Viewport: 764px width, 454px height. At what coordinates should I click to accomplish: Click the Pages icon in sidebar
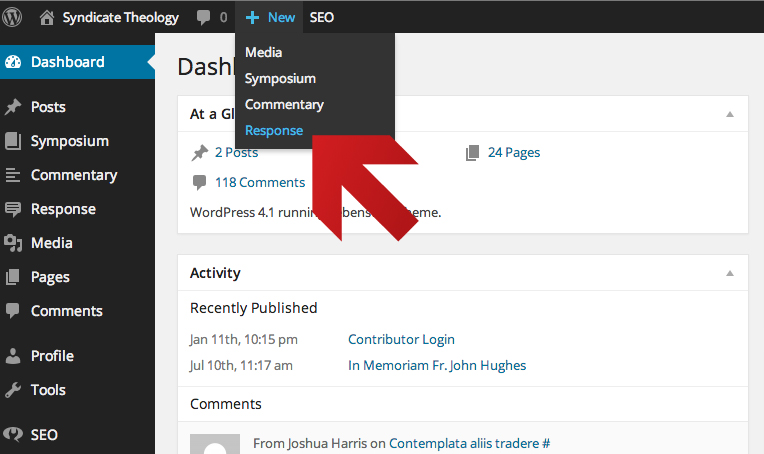13,277
